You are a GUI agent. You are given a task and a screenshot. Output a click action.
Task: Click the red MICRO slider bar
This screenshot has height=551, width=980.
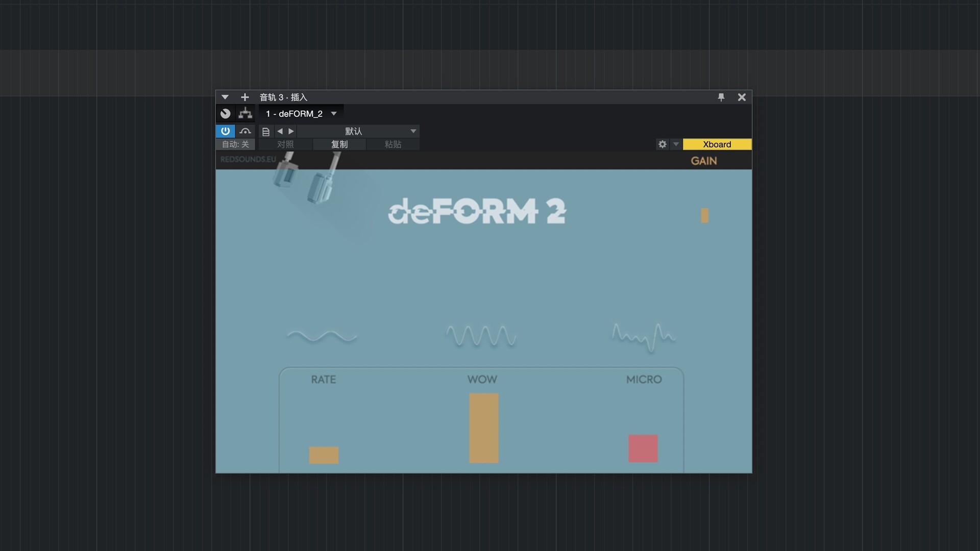[x=643, y=448]
